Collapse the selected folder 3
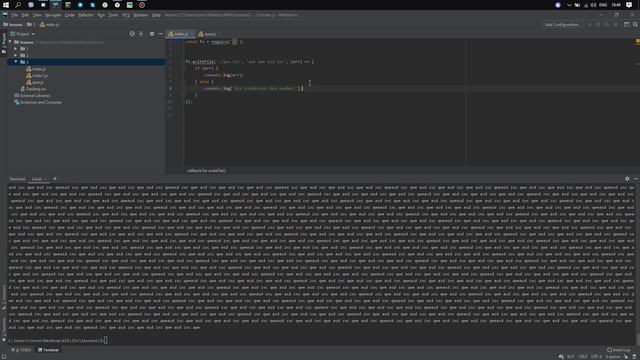640x360 pixels. point(16,62)
